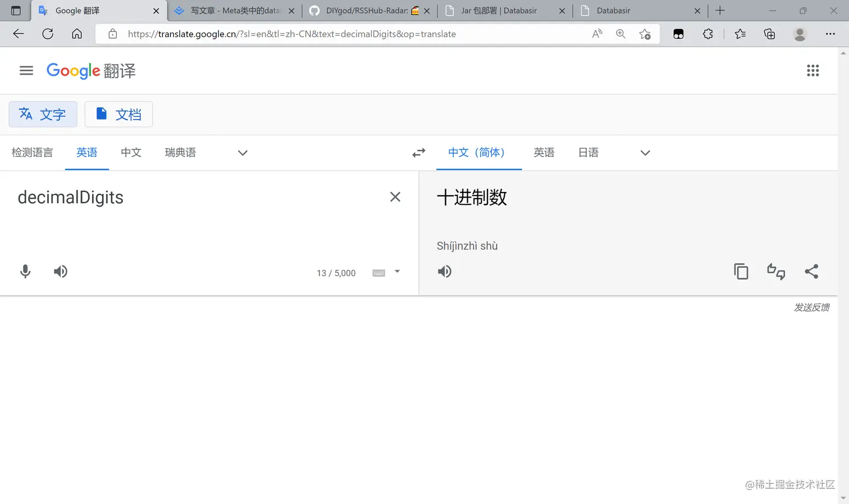
Task: Choose 瑞典语 as source language
Action: 180,153
